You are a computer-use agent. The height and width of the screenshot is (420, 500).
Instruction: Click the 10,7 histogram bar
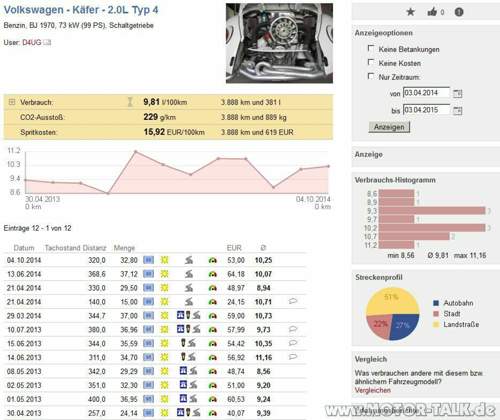[414, 237]
